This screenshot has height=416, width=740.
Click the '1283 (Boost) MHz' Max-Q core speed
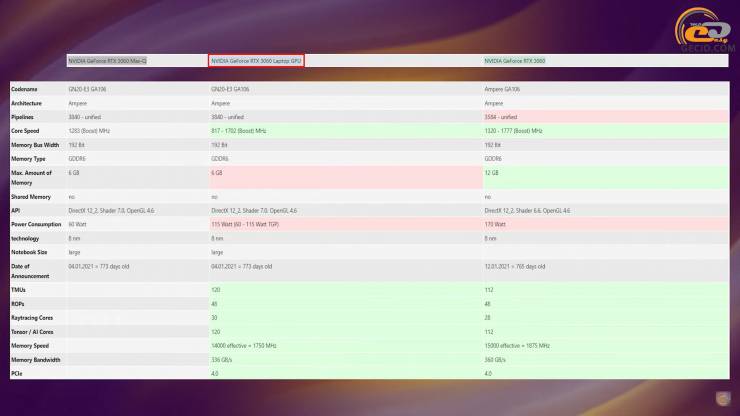[x=89, y=131]
